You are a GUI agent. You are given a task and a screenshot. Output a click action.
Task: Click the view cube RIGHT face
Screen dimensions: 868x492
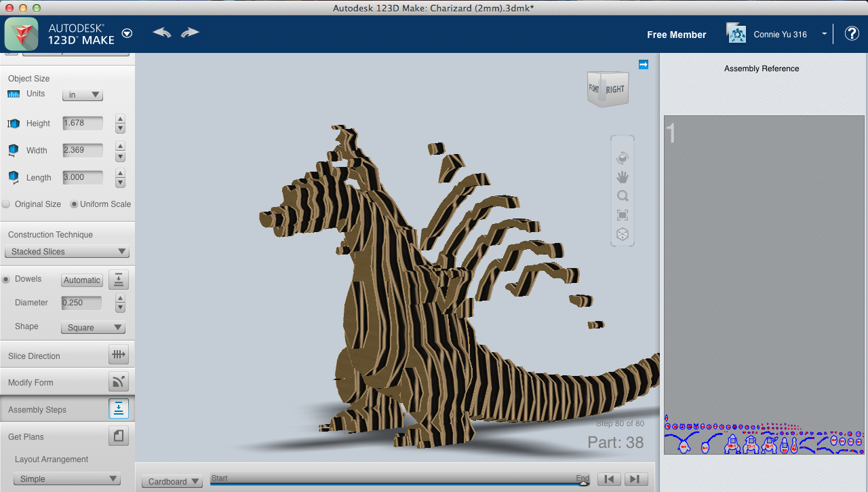[616, 89]
